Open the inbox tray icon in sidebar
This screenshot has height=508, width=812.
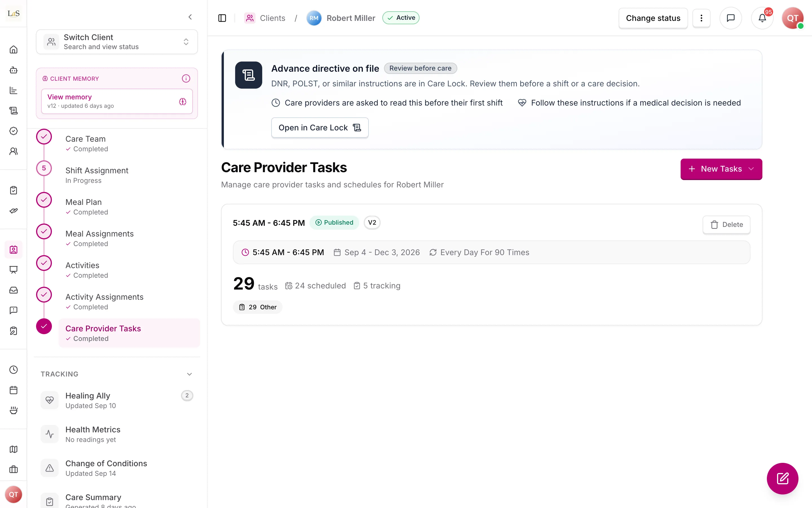pos(14,290)
